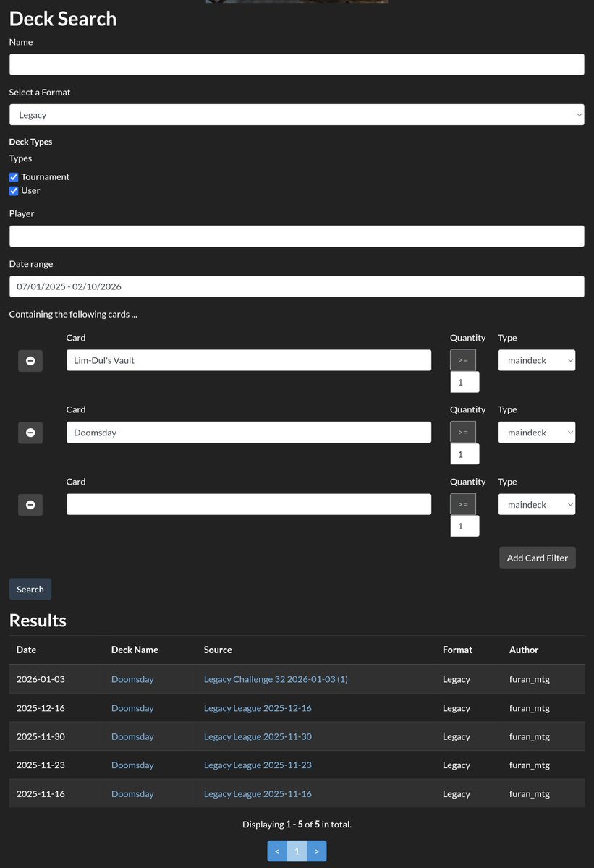Open Legacy League 2025-12-16 source link
Image resolution: width=594 pixels, height=868 pixels.
click(258, 708)
